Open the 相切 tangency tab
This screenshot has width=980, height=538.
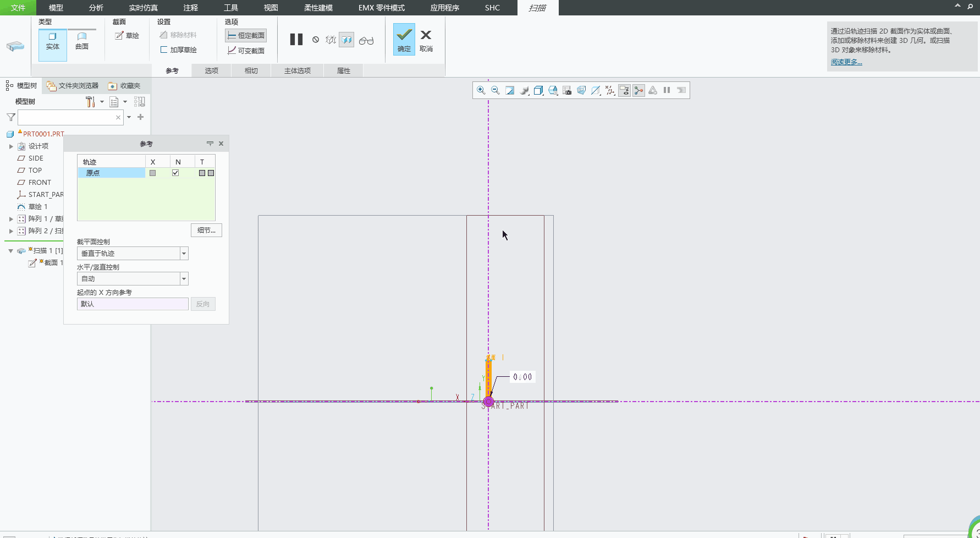[x=251, y=71]
